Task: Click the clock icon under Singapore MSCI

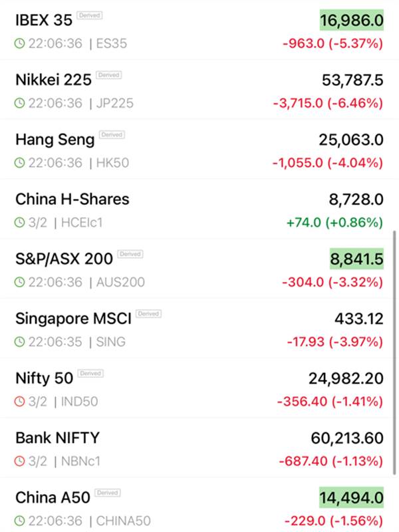Action: pos(20,342)
